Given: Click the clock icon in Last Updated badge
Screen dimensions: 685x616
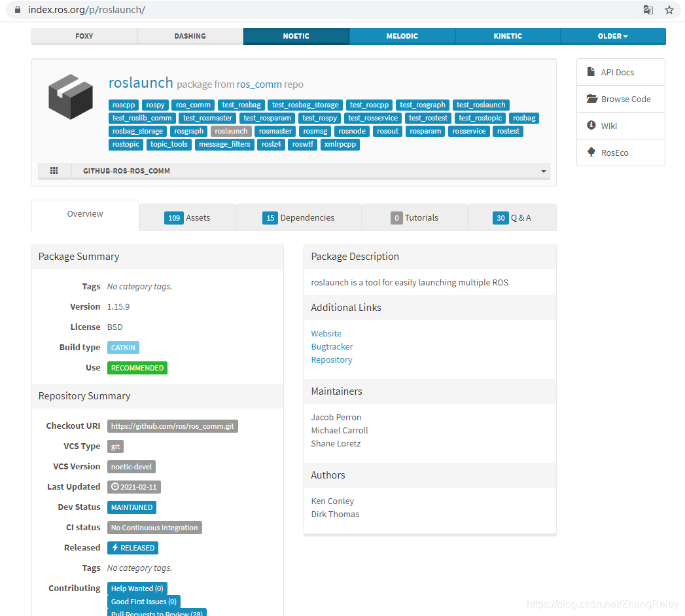Looking at the screenshot, I should point(115,486).
